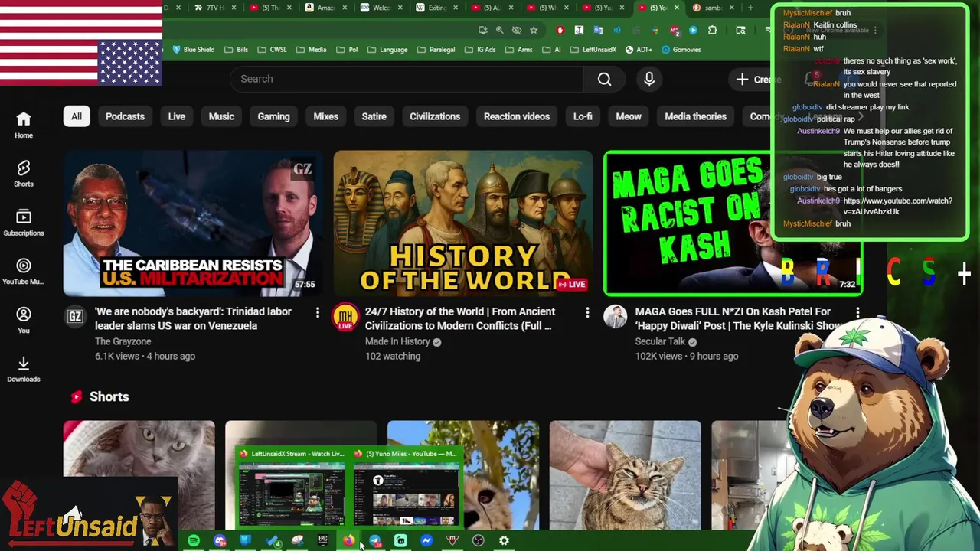Open Telegram from the taskbar
Image resolution: width=980 pixels, height=551 pixels.
pyautogui.click(x=374, y=540)
